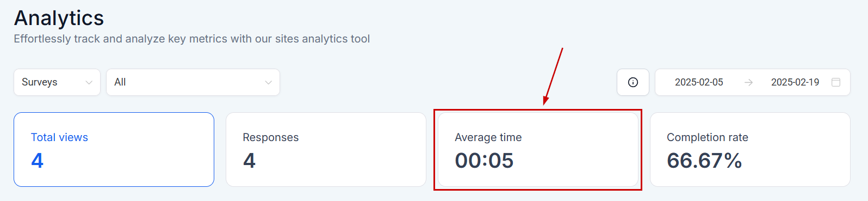The height and width of the screenshot is (201, 868).
Task: Click the Total views label text
Action: tap(59, 137)
